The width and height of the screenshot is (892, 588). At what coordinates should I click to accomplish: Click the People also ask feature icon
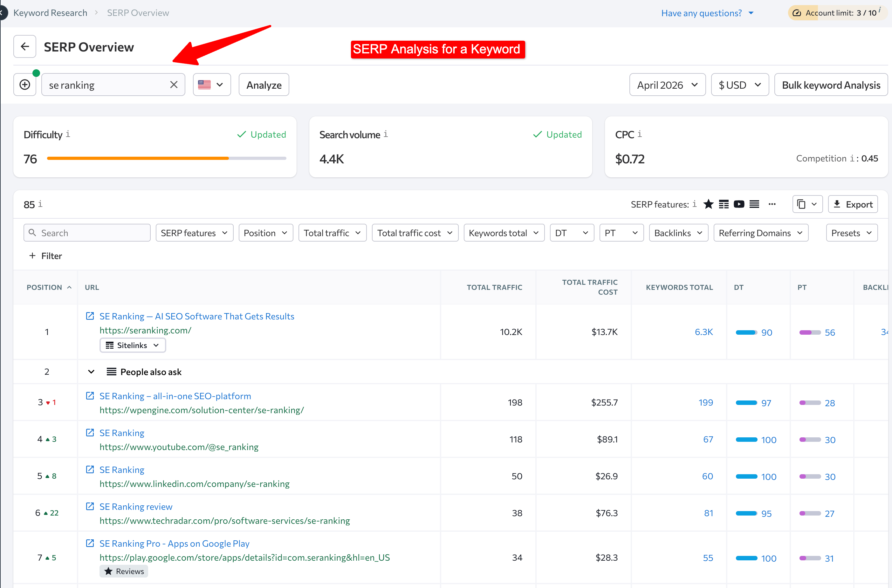click(x=754, y=204)
